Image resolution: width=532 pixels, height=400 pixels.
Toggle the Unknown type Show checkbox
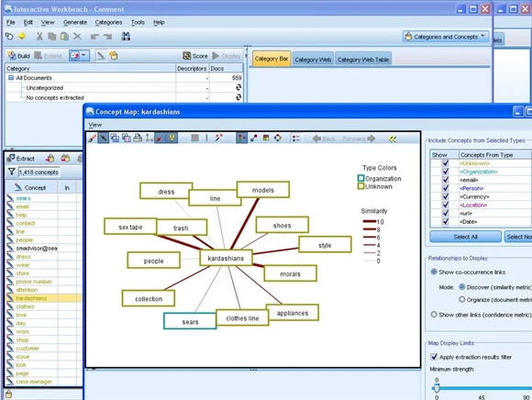(446, 163)
